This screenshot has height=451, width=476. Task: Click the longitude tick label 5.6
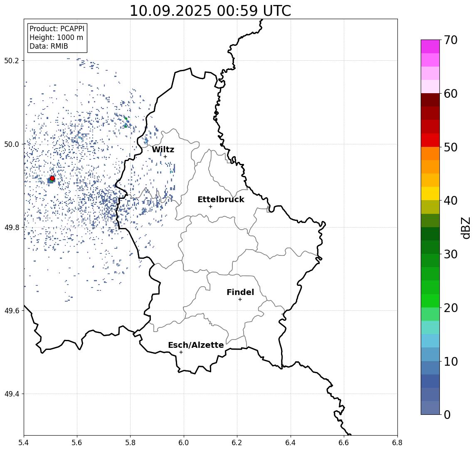pyautogui.click(x=77, y=443)
